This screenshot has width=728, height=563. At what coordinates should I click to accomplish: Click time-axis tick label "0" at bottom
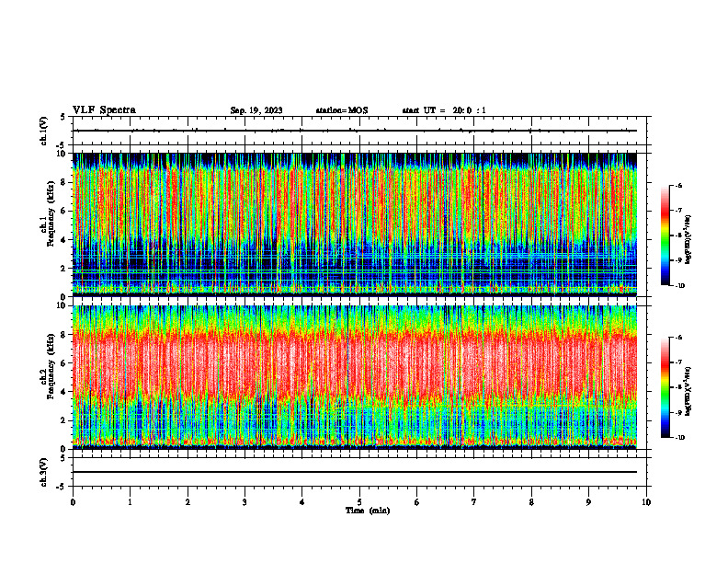(73, 502)
